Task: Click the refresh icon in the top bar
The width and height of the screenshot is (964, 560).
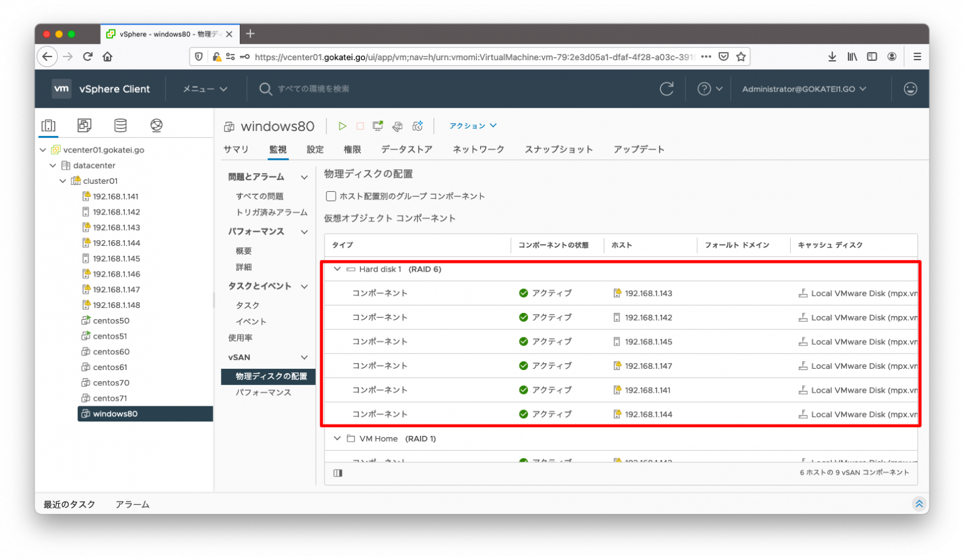Action: click(667, 88)
